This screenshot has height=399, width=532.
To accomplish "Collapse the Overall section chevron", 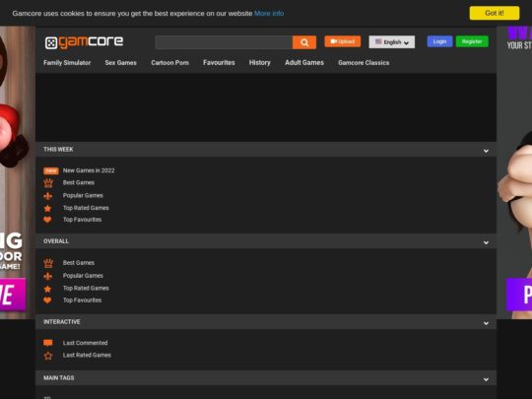I will coord(486,242).
